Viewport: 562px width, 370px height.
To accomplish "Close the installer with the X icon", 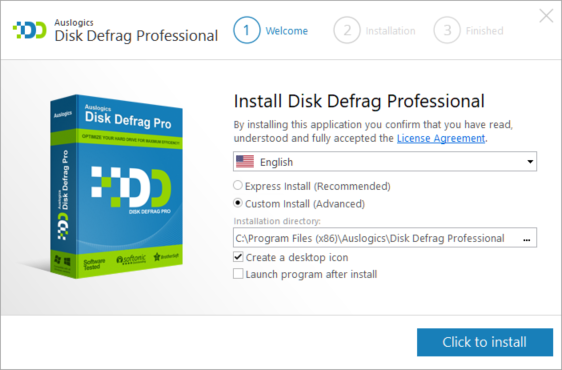I will click(x=546, y=16).
